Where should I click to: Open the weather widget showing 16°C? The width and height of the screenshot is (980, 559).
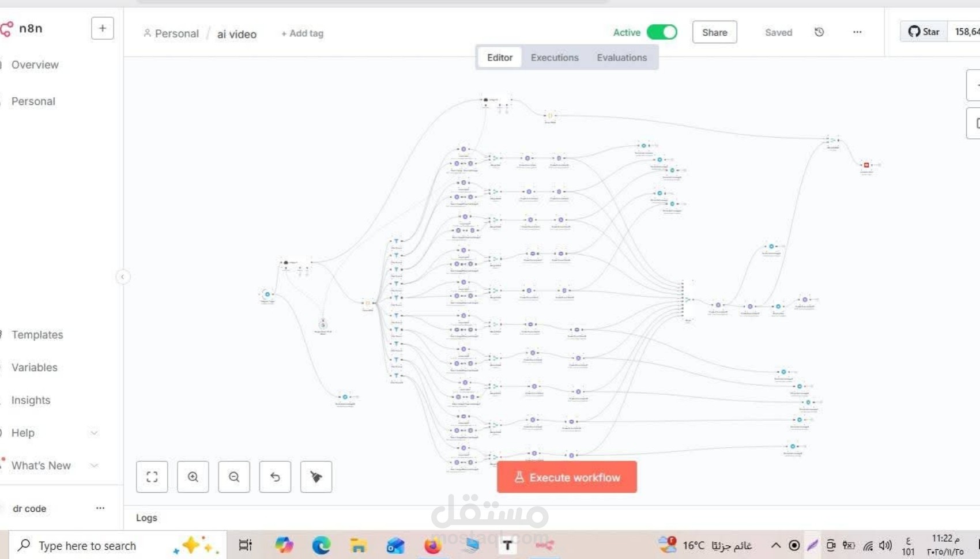[x=706, y=545]
